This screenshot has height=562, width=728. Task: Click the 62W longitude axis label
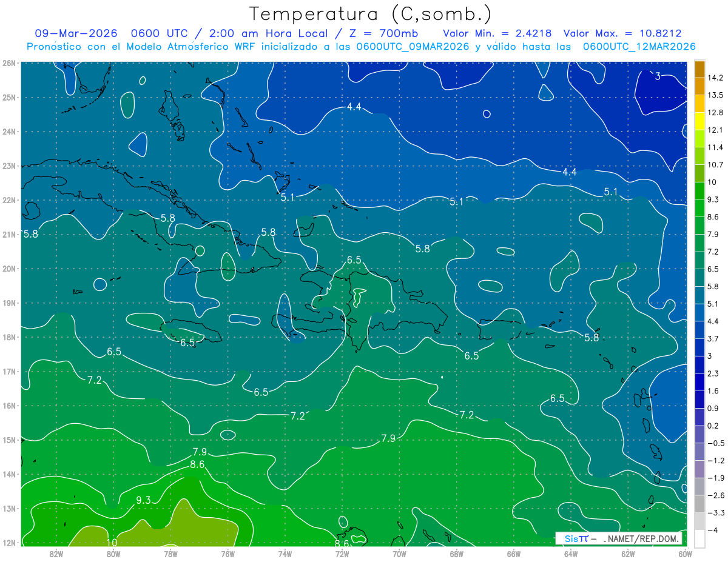[x=628, y=554]
